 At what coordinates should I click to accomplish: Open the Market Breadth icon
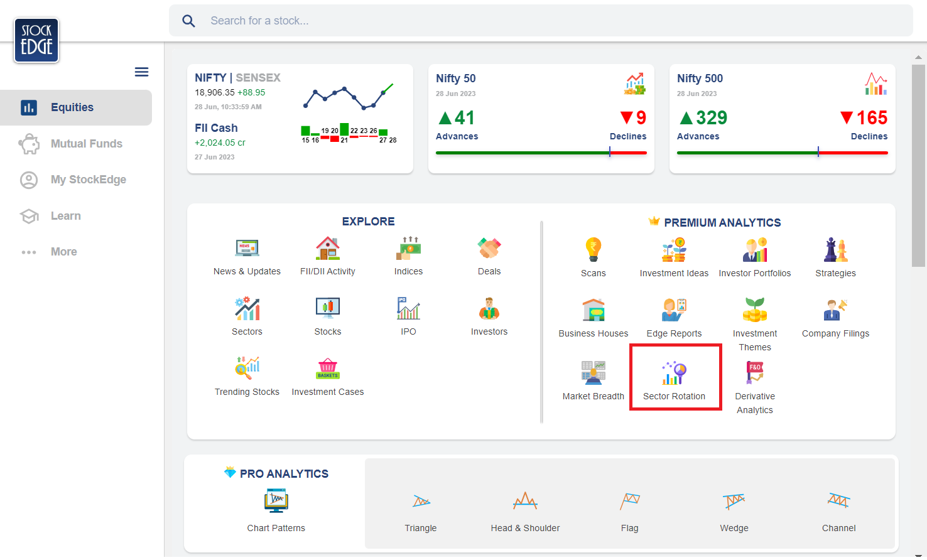[593, 373]
